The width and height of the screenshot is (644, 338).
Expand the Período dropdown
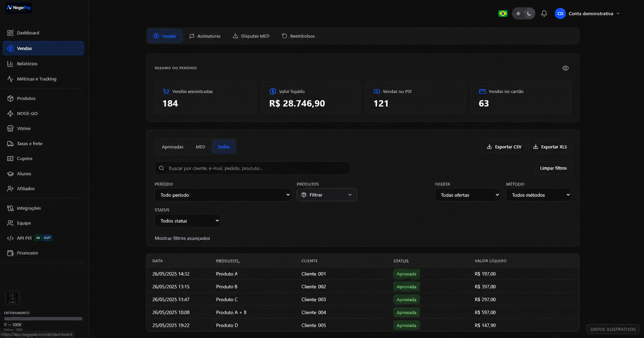click(223, 195)
